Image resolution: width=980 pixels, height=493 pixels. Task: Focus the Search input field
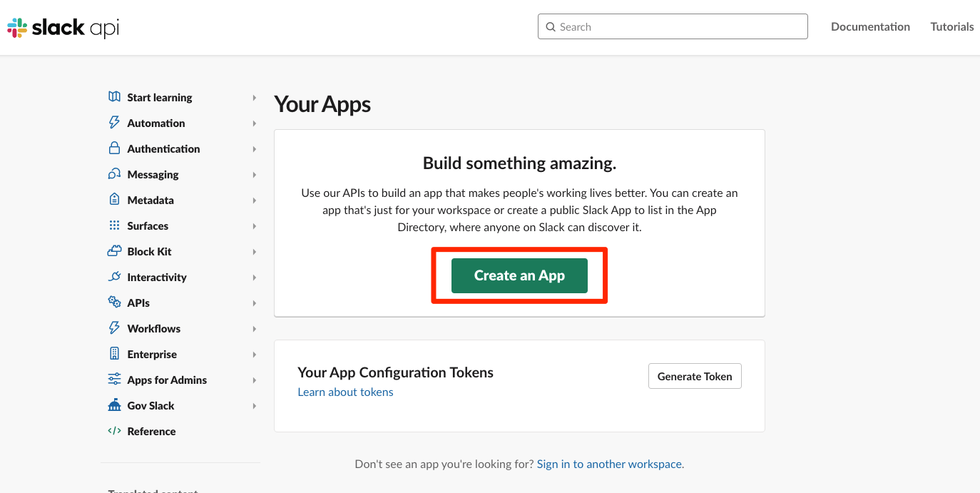click(673, 26)
